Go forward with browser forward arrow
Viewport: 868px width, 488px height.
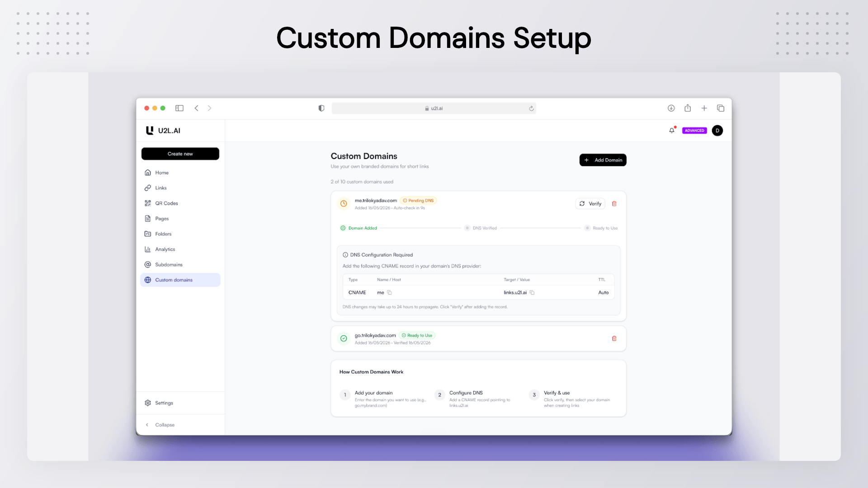point(209,108)
